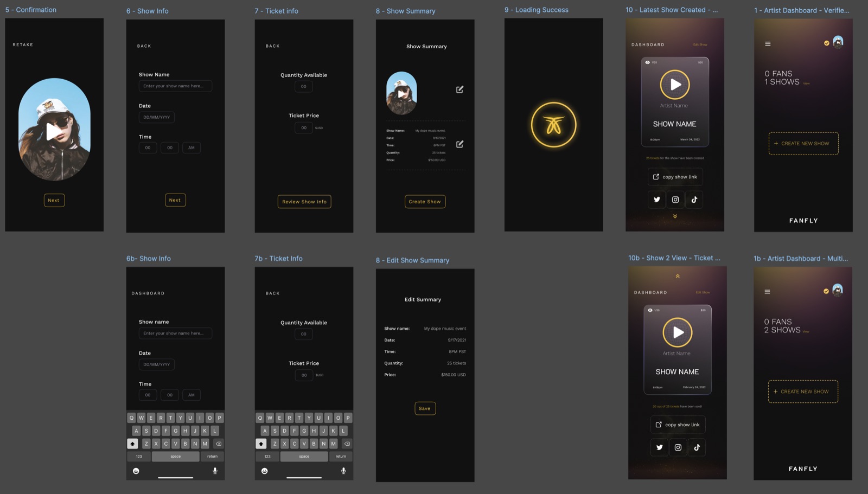Click Twitter icon in 10 - Latest Show Created
Viewport: 868px width, 494px height.
(x=657, y=200)
